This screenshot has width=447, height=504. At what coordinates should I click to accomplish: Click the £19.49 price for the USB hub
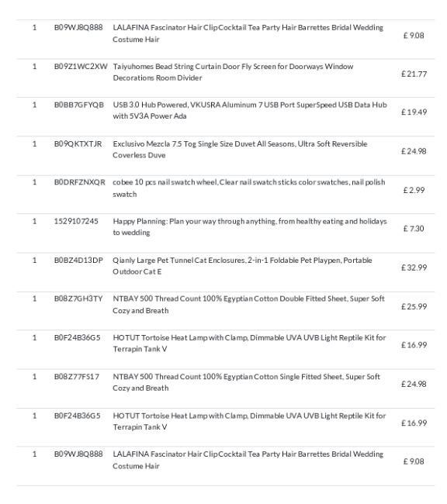click(414, 112)
